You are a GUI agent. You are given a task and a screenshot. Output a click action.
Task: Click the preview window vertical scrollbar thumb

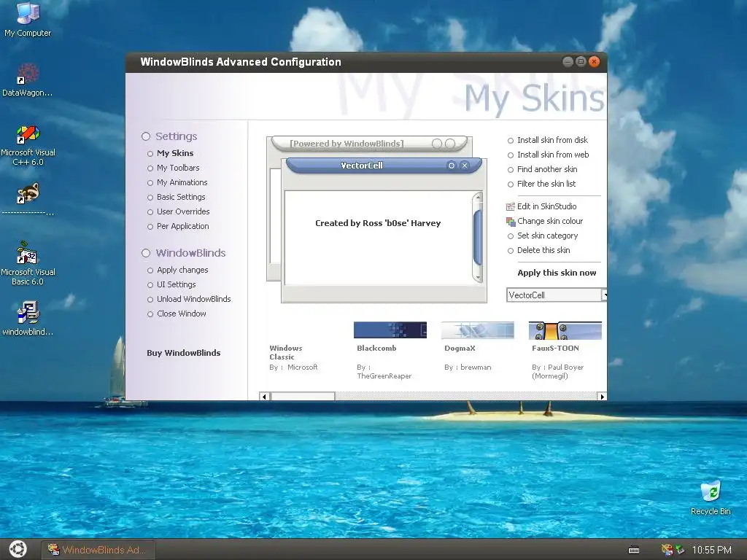[x=477, y=238]
